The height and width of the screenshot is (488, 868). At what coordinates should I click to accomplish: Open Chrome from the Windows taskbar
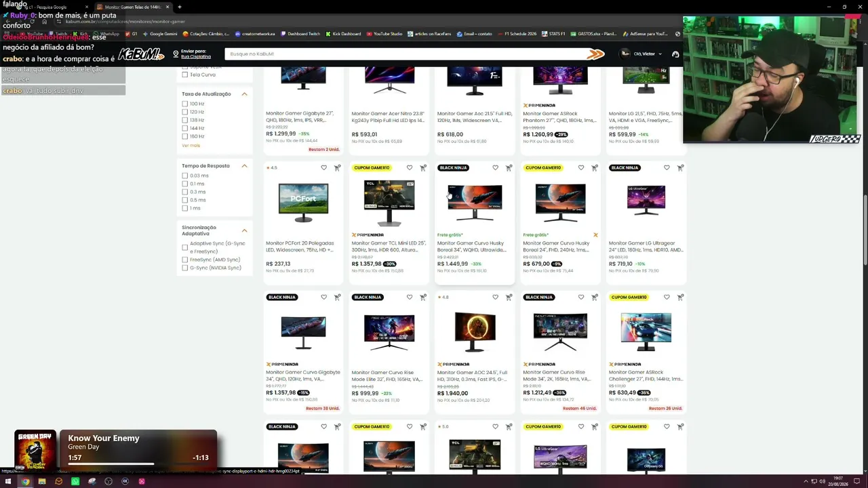[25, 481]
